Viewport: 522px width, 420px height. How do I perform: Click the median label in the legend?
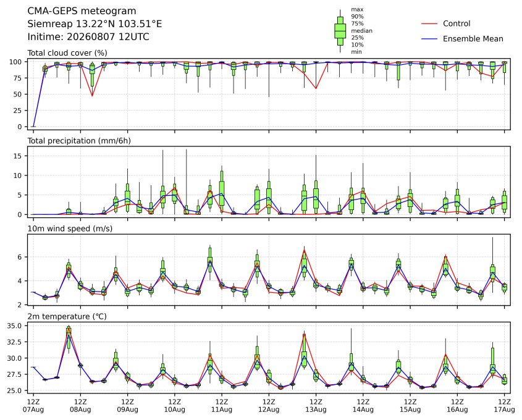[x=361, y=31]
